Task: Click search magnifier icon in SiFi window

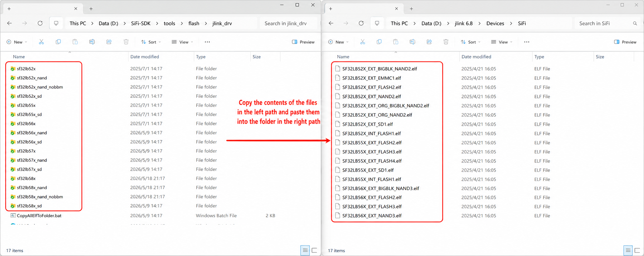Action: pos(635,23)
